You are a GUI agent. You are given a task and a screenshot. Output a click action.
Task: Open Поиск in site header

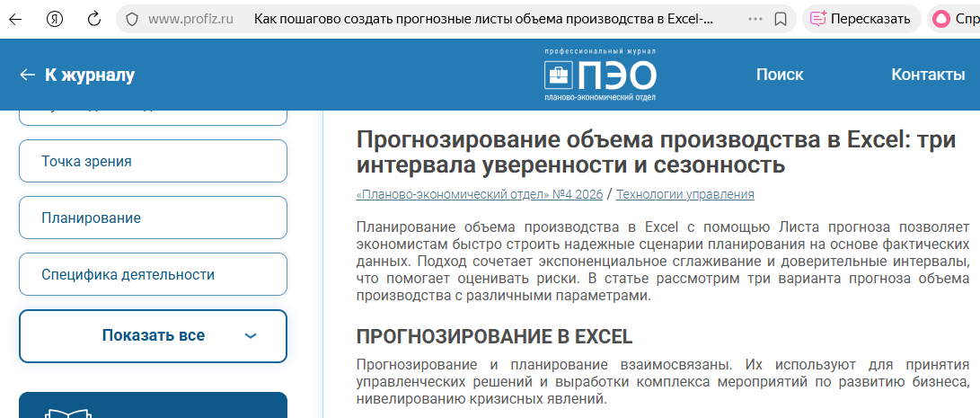coord(780,75)
